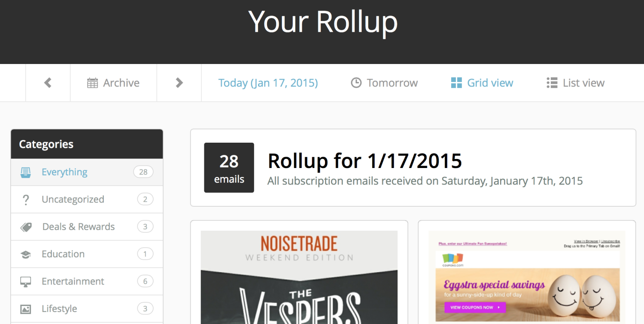
Task: Open the Archive calendar
Action: click(113, 83)
